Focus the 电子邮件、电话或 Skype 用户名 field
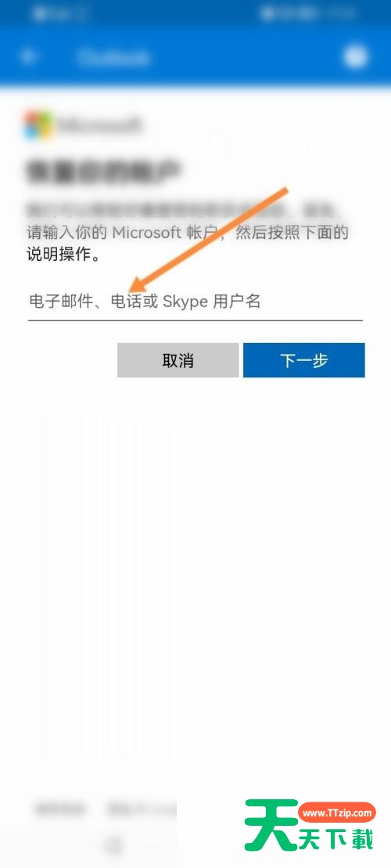Viewport: 391px width, 868px height. [x=195, y=302]
